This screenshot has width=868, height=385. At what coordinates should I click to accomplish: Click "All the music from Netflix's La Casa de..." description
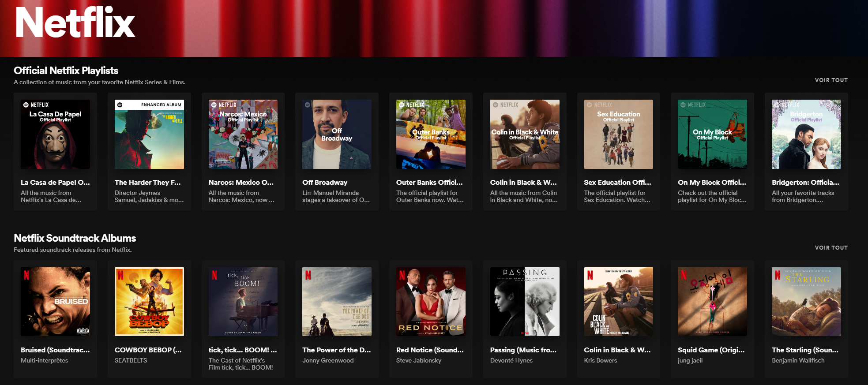51,197
